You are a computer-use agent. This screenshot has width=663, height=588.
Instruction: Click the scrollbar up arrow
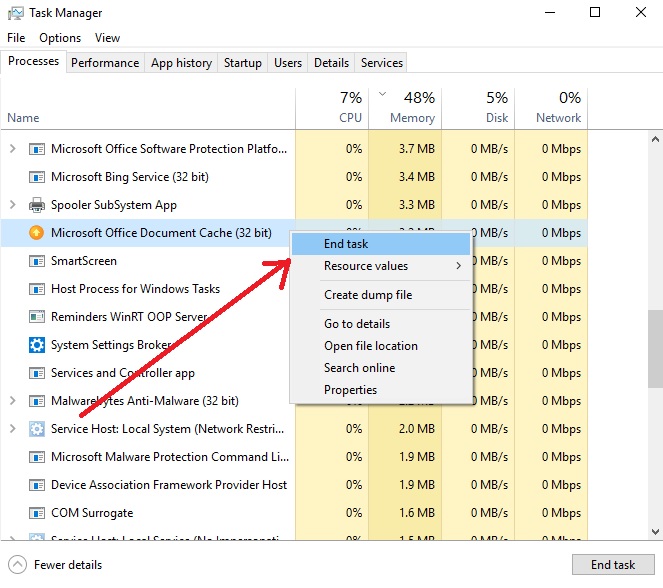pos(655,139)
